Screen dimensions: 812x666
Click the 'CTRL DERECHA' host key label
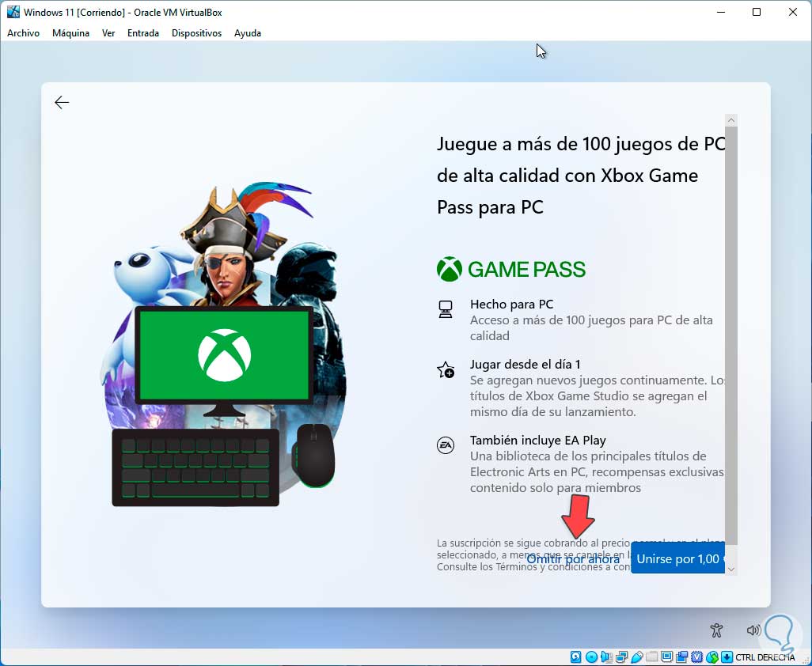(765, 657)
